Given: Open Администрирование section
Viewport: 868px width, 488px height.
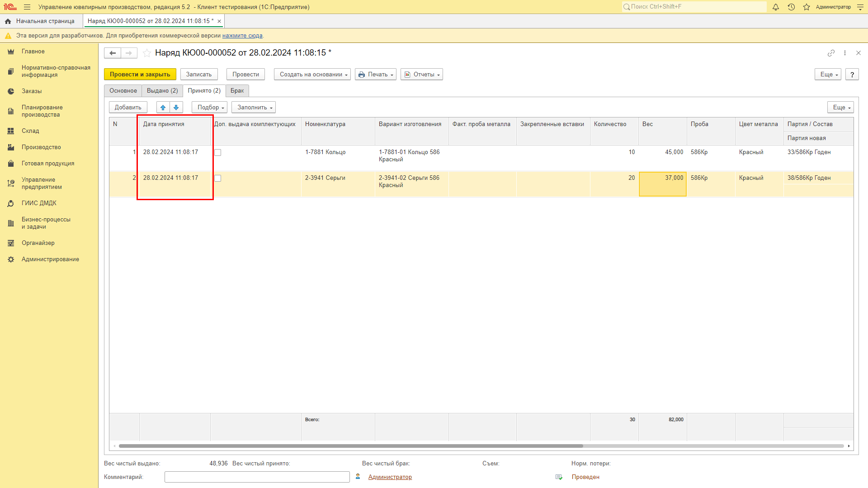Looking at the screenshot, I should click(50, 259).
